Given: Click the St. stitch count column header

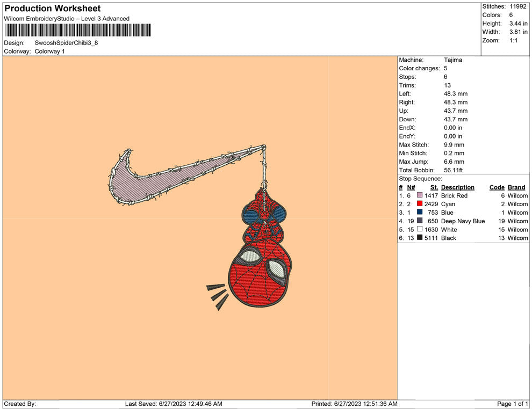Looking at the screenshot, I should point(434,187).
